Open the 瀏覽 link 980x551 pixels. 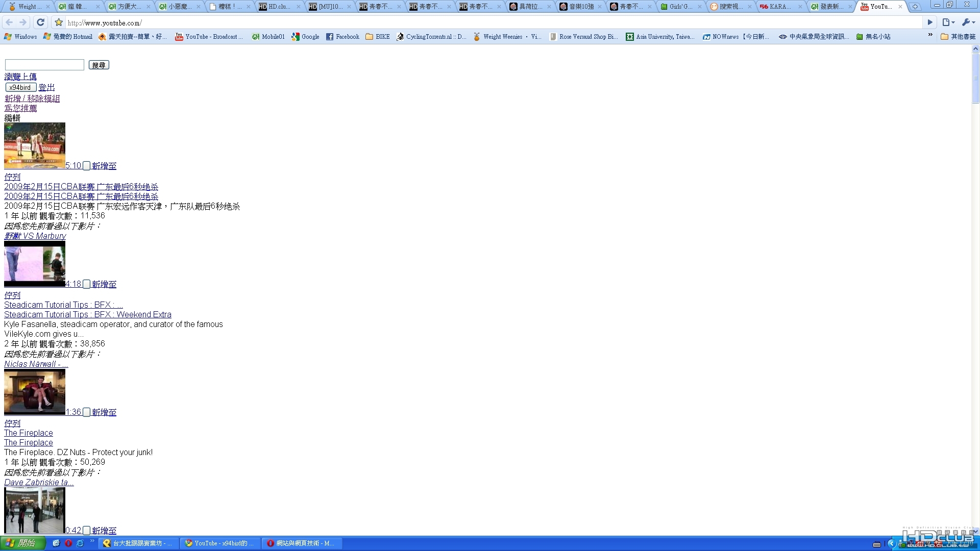point(12,77)
